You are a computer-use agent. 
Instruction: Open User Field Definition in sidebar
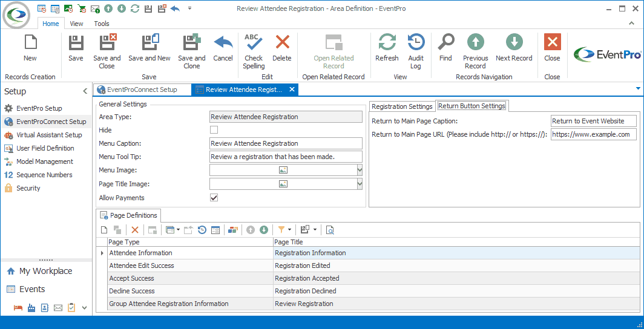pyautogui.click(x=45, y=148)
